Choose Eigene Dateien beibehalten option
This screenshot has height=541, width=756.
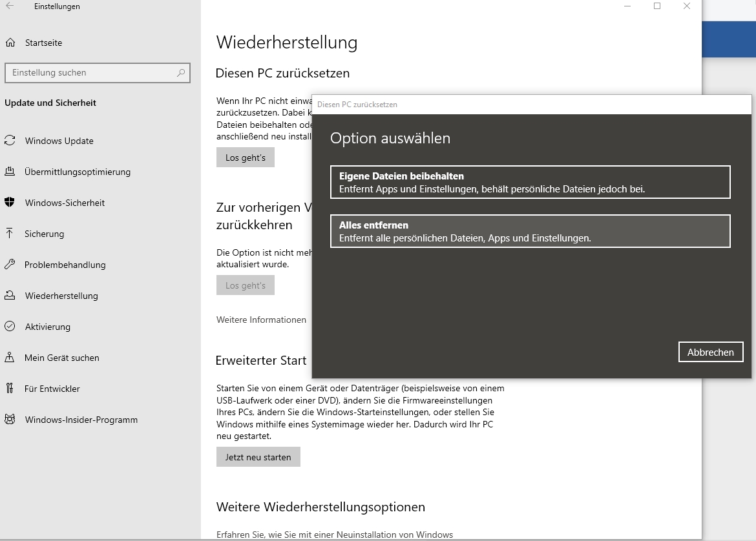tap(530, 182)
